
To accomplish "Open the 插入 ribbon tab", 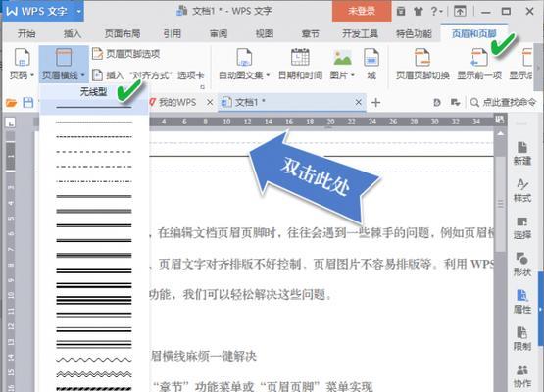I will [73, 33].
